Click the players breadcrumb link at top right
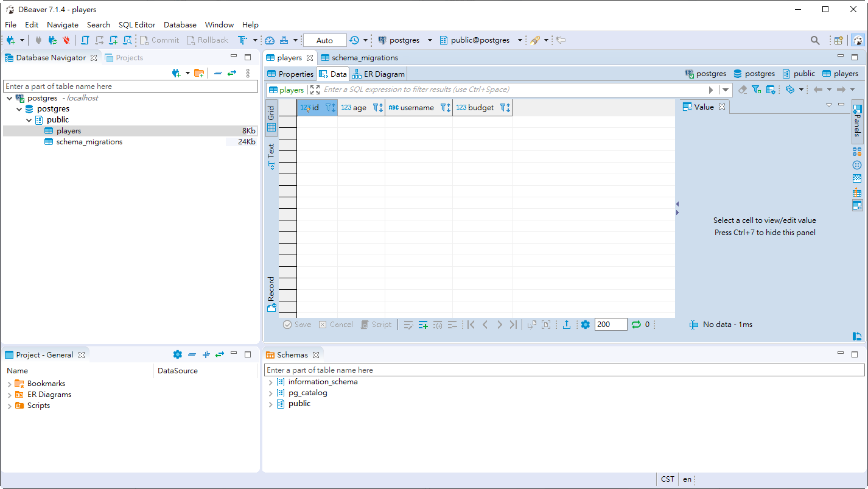 tap(840, 74)
